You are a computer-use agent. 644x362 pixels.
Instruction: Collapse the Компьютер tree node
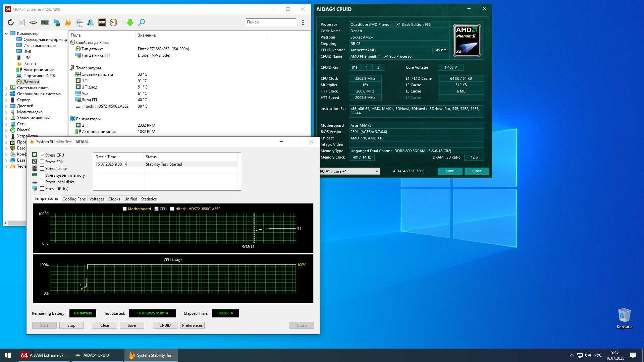coord(6,34)
